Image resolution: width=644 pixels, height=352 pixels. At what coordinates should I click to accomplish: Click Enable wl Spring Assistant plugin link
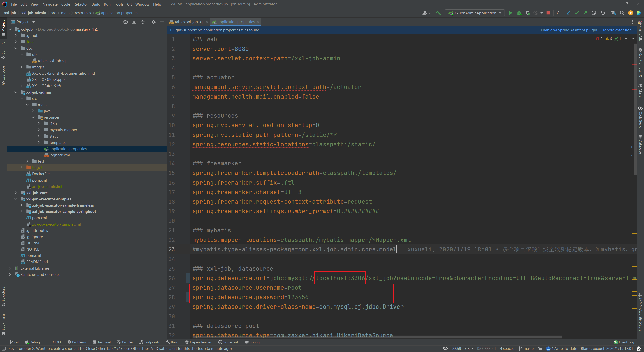point(569,30)
